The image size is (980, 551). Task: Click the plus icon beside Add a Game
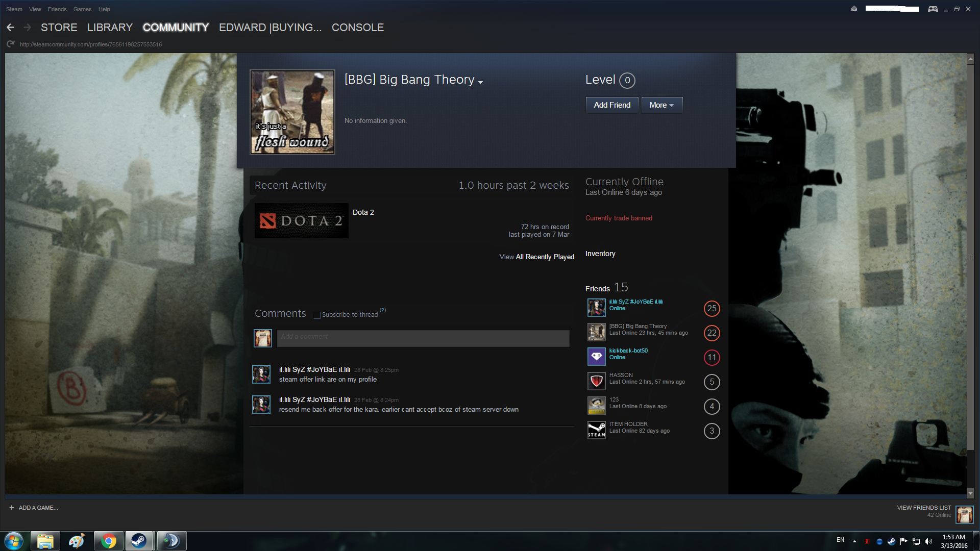[12, 508]
